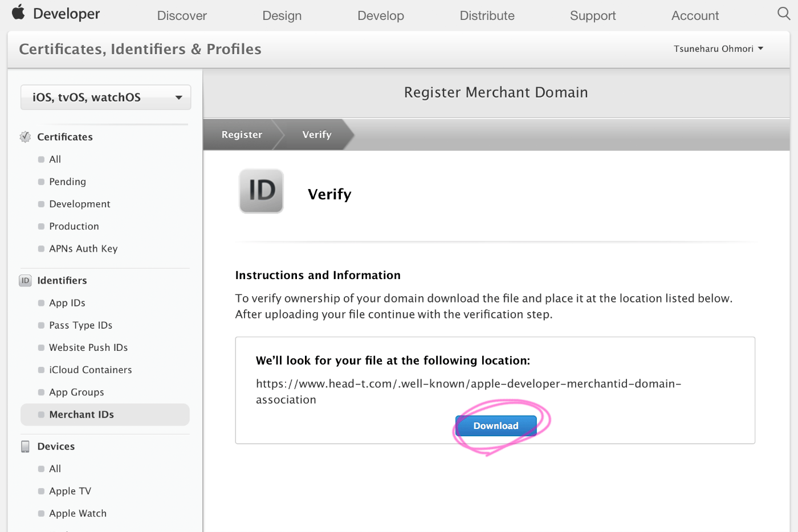The image size is (798, 532).
Task: Select the Verify step tab
Action: [x=317, y=134]
